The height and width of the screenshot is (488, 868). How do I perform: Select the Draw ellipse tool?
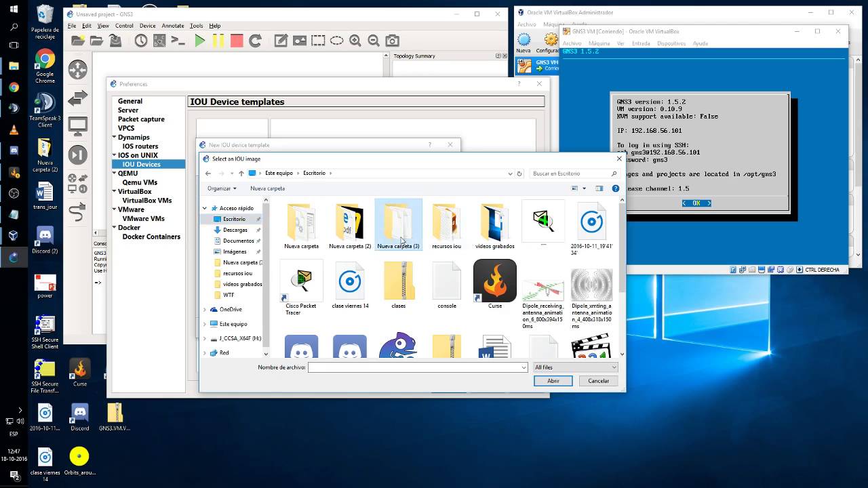(x=336, y=41)
